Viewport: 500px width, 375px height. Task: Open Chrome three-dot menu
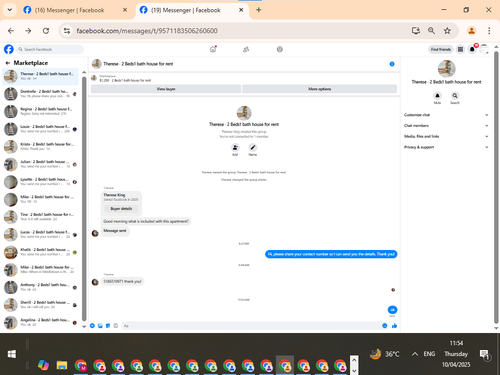click(489, 31)
